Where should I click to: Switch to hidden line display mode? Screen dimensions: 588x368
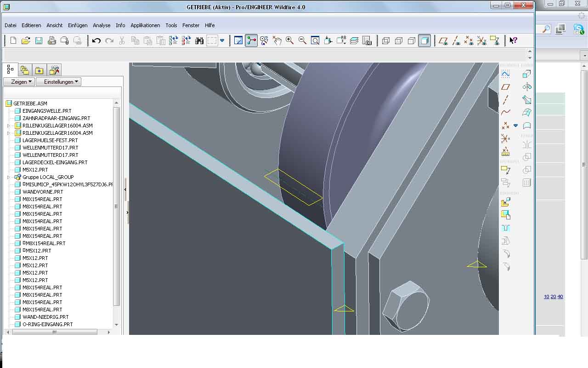point(399,40)
